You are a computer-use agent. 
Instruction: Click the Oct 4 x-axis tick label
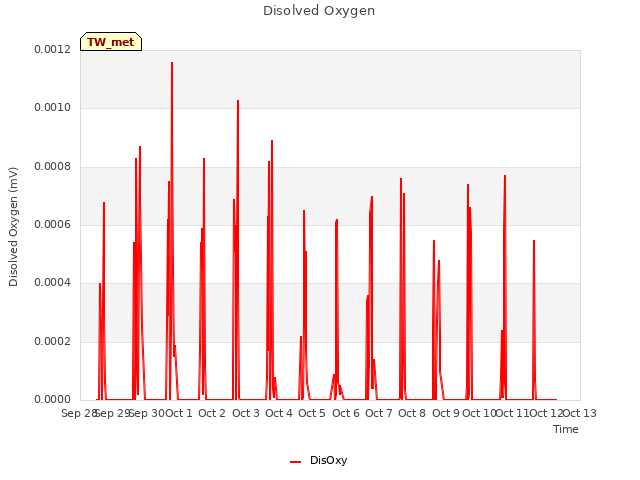pyautogui.click(x=279, y=413)
